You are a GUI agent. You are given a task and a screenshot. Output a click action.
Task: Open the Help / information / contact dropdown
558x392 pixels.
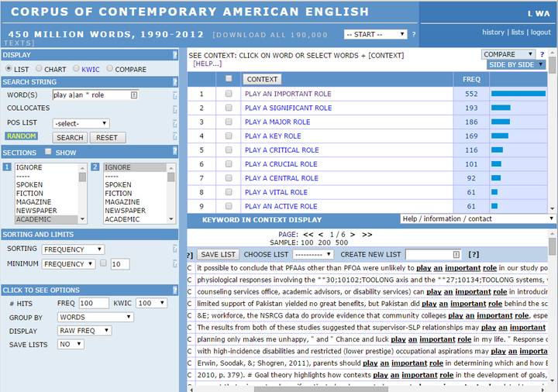(477, 218)
